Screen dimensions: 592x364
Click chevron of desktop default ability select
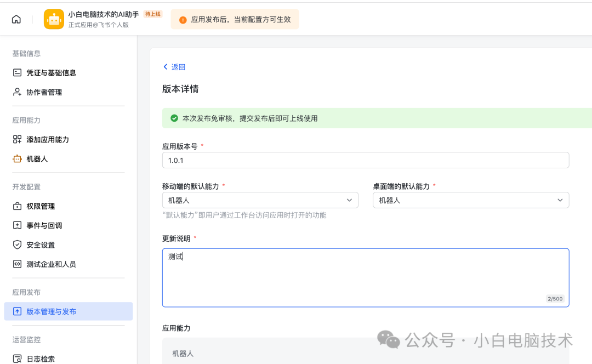coord(560,200)
